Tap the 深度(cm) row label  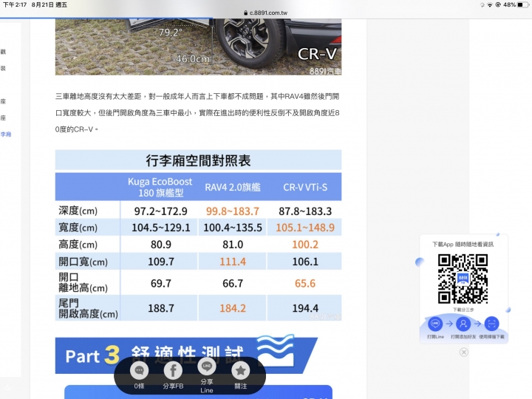click(78, 211)
